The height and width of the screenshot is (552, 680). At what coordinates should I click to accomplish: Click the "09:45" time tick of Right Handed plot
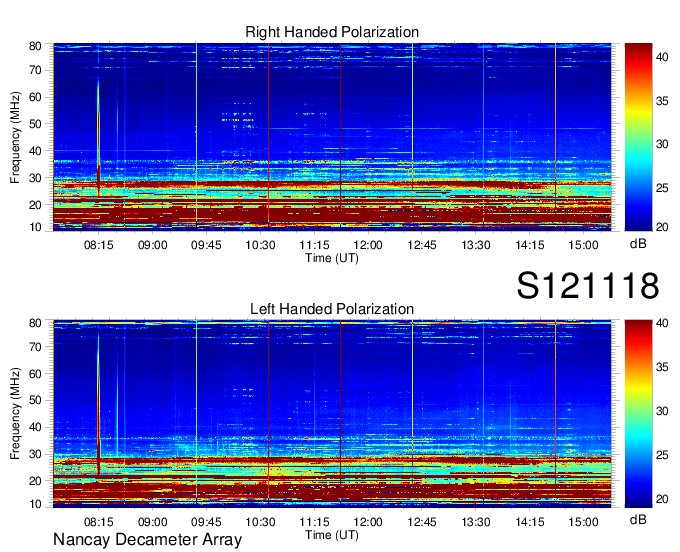click(x=206, y=245)
